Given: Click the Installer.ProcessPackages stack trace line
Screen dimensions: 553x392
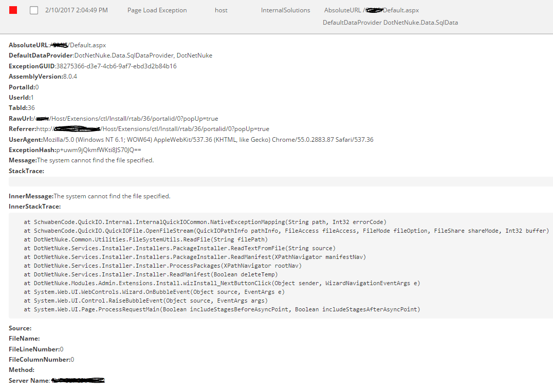Looking at the screenshot, I should 163,266.
